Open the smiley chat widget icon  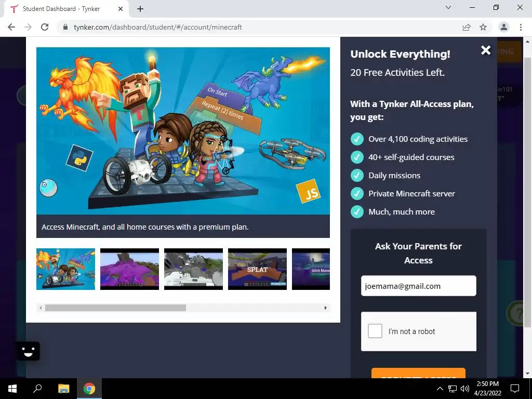(28, 351)
